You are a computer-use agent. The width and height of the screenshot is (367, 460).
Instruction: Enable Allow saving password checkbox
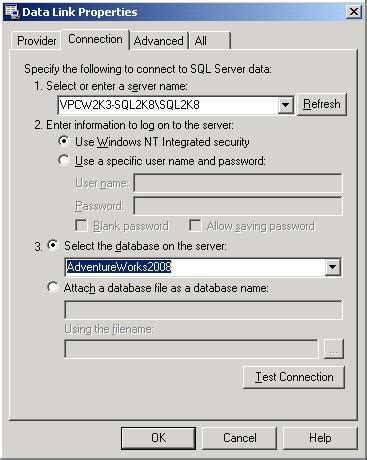(x=195, y=225)
